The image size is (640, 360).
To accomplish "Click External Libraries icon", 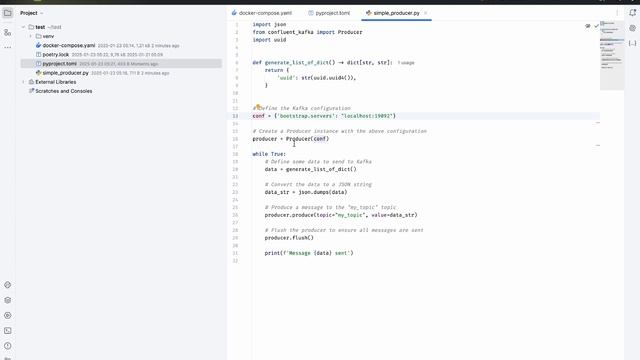I will tap(31, 82).
